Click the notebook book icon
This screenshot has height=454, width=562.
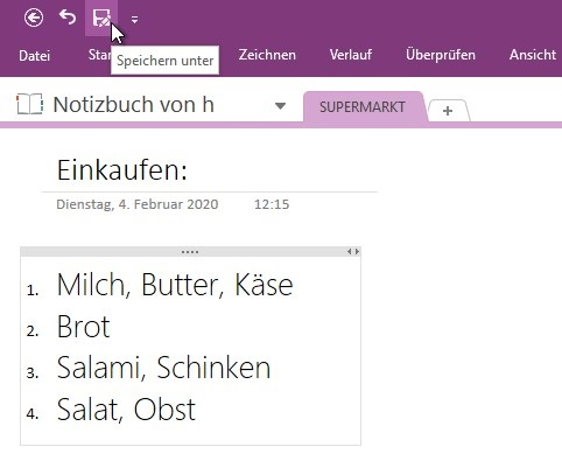coord(30,104)
